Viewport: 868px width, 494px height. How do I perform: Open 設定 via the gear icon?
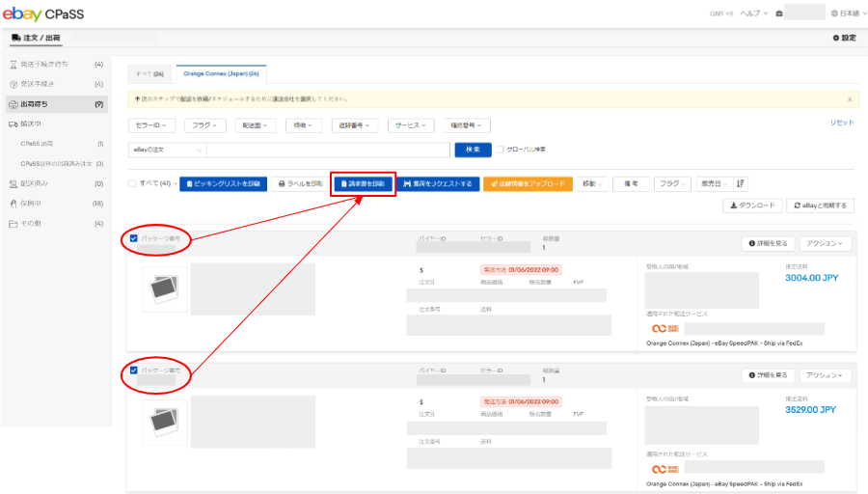click(x=843, y=38)
